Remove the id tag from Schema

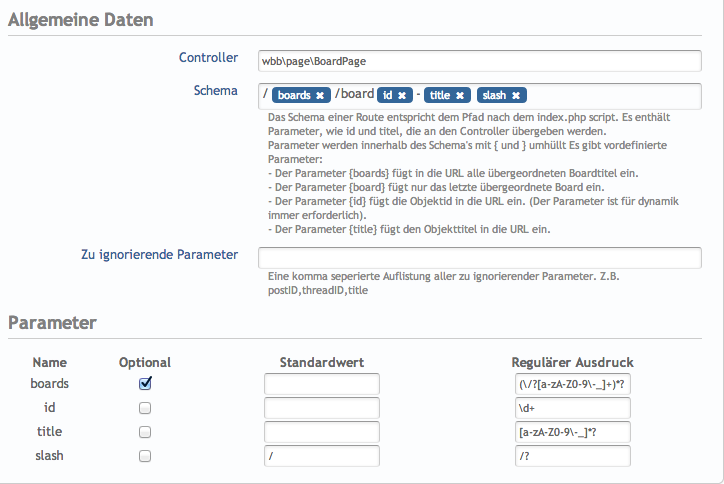click(401, 95)
